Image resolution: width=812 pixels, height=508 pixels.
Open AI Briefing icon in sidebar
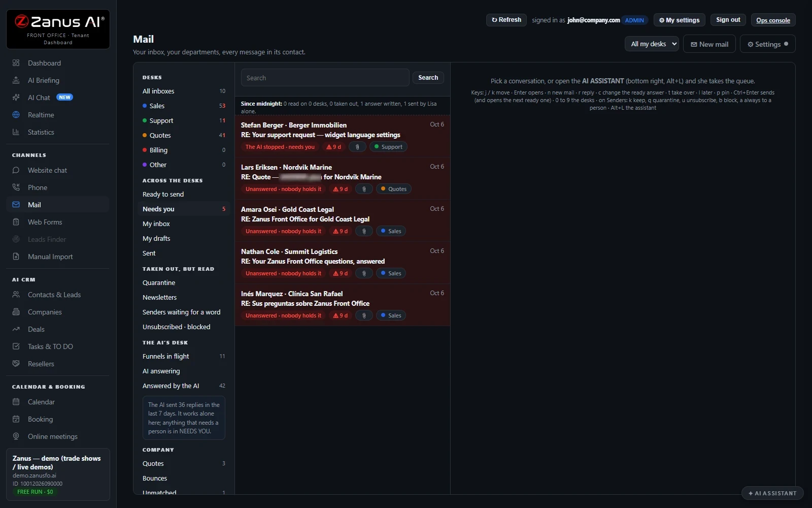coord(16,80)
